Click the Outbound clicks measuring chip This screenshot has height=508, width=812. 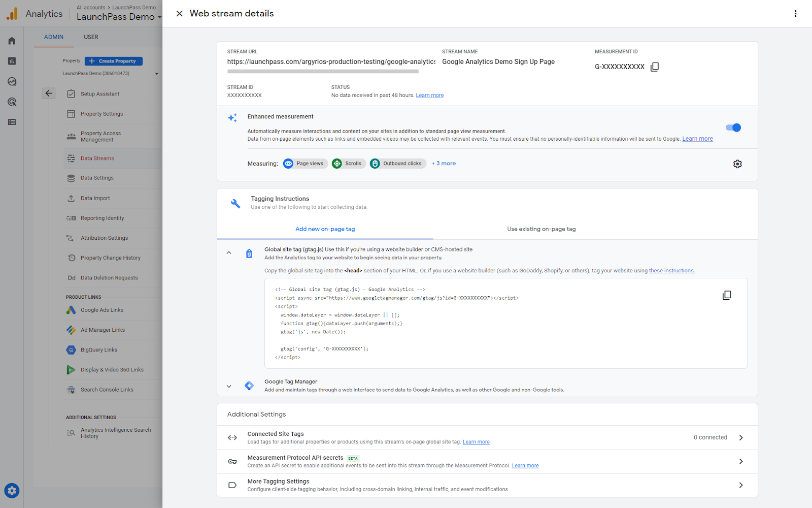[398, 164]
